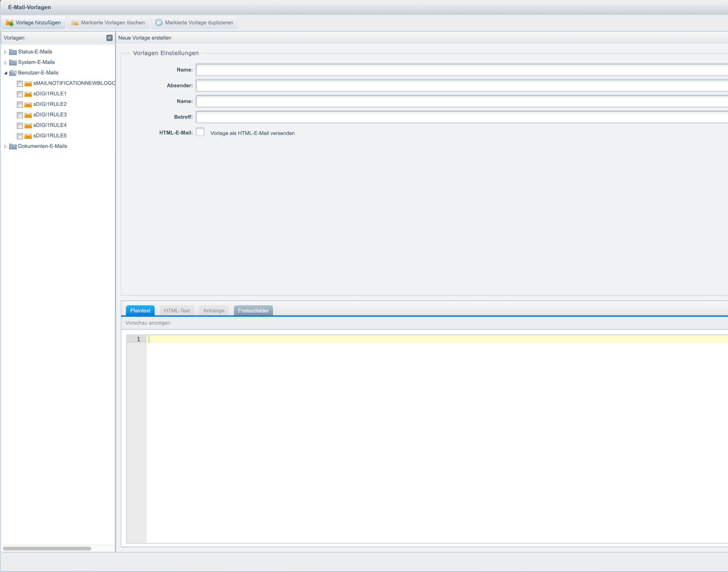Image resolution: width=728 pixels, height=572 pixels.
Task: Focus the first Name input field
Action: pos(462,70)
